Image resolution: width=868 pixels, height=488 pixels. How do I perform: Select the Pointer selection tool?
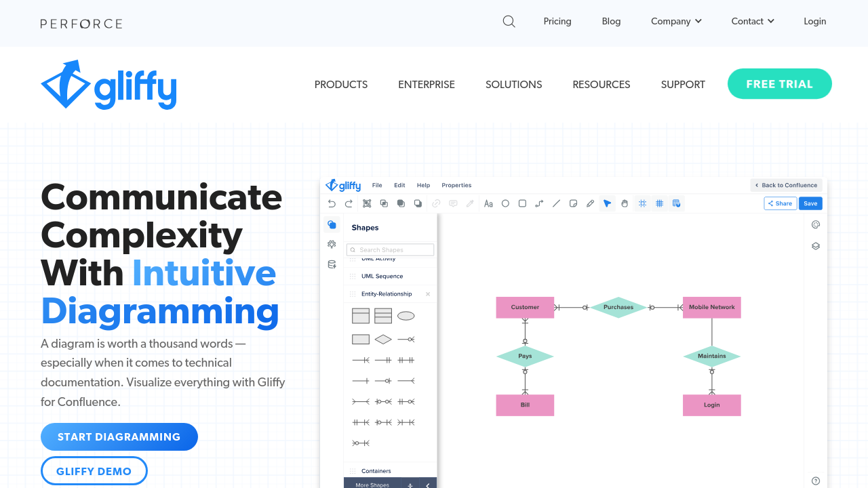pos(607,203)
